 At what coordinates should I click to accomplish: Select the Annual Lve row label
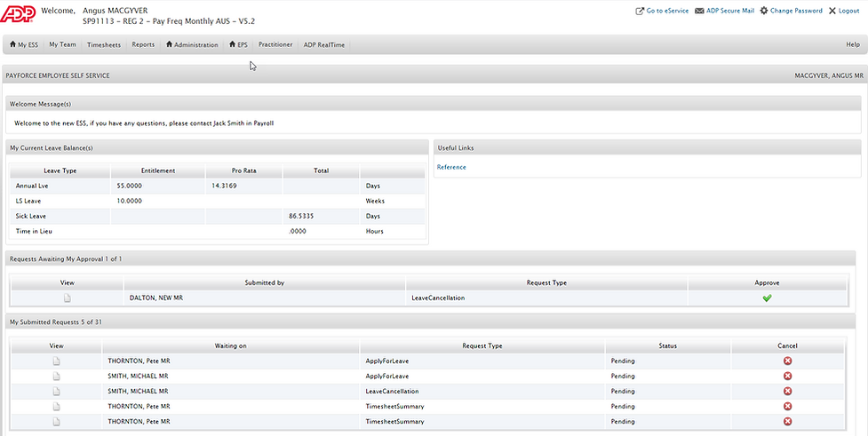click(x=32, y=186)
